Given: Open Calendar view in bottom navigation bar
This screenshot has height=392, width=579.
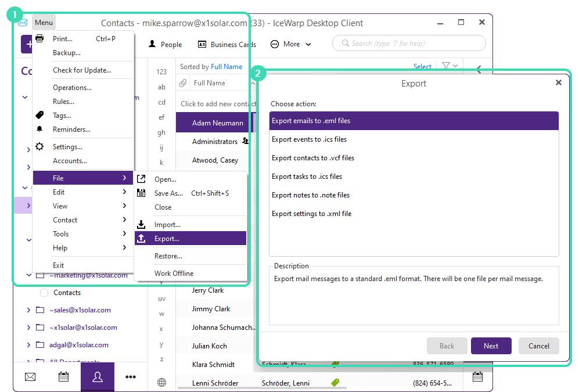Looking at the screenshot, I should [x=63, y=376].
